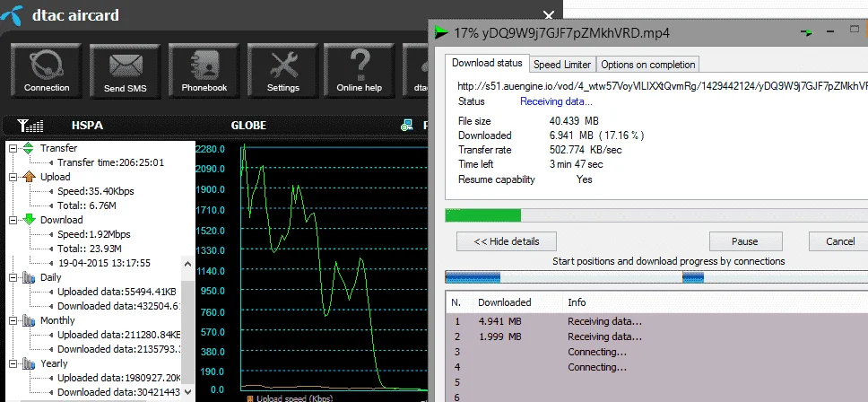Open the Phonebook in dtac aircard
868x402 pixels.
point(204,71)
